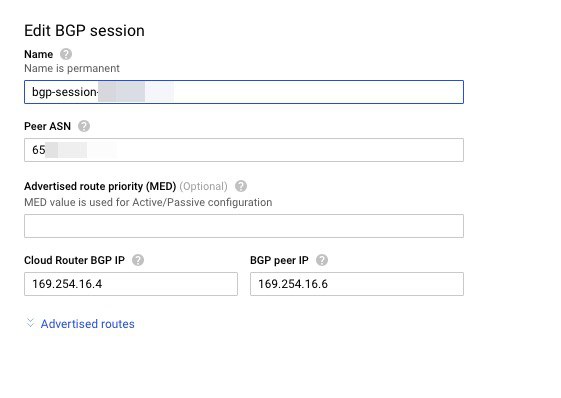Click the Name field label
Screen dimensions: 561x398
39,54
